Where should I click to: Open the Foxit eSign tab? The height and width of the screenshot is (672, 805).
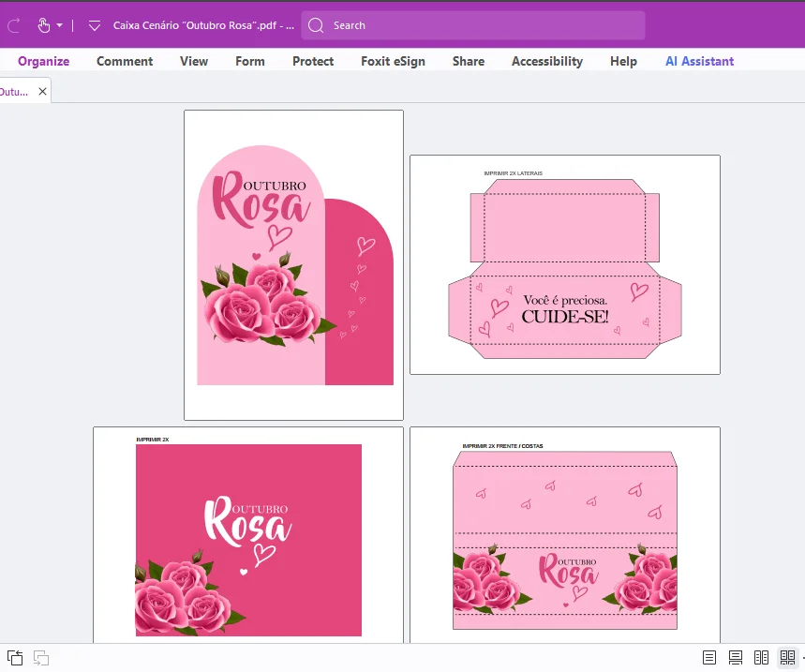(394, 61)
